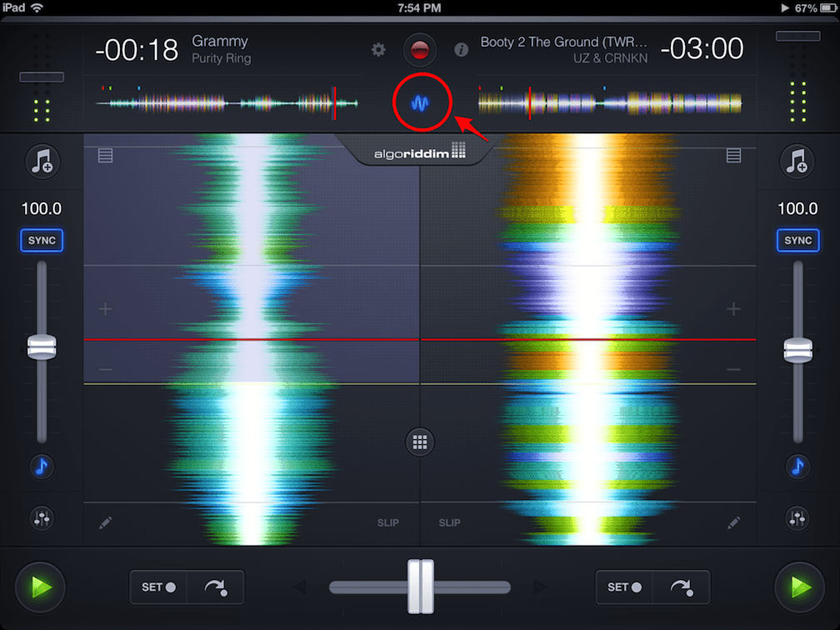Center the crossfader slider
Viewport: 840px width, 630px height.
point(420,587)
